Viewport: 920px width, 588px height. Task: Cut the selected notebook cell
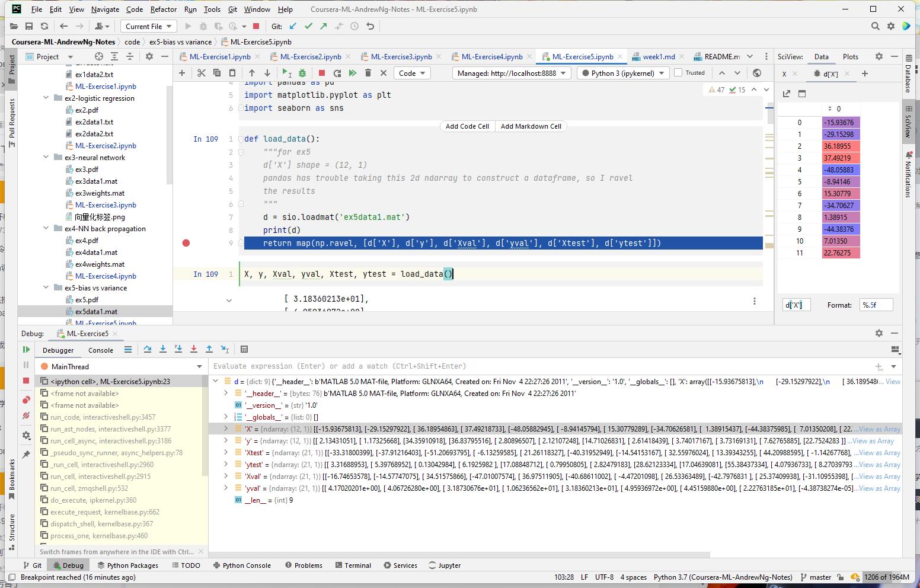point(202,73)
